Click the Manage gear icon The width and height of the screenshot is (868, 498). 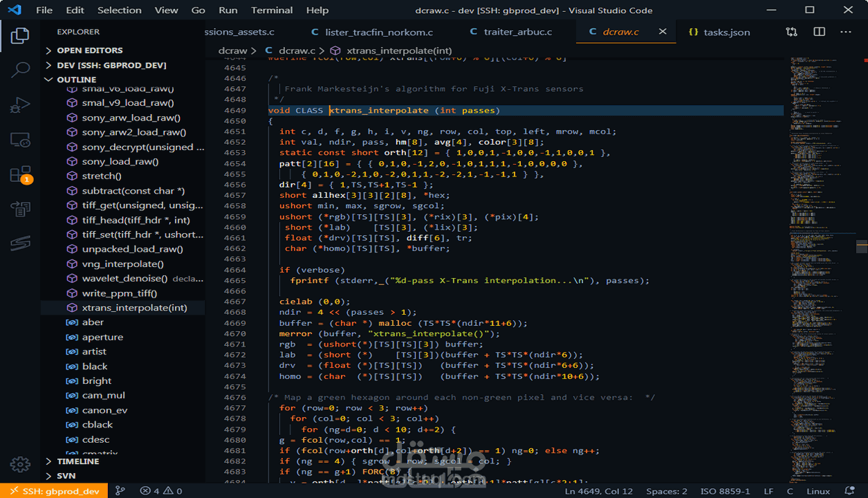[x=20, y=464]
